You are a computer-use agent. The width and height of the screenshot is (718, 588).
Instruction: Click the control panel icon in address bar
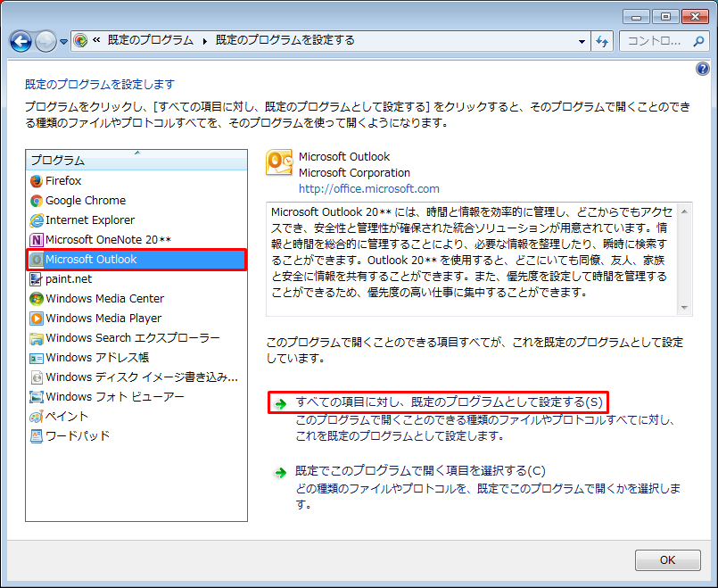pyautogui.click(x=80, y=41)
